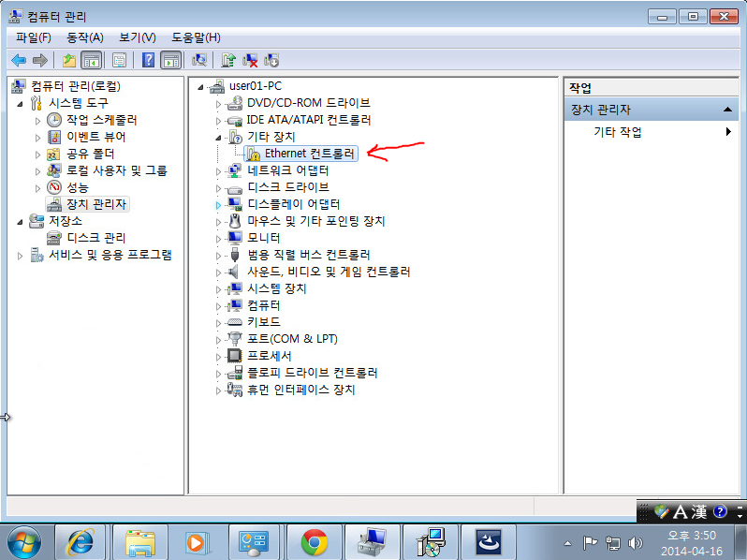Select 시스템 장치 category
Viewport: 747px width, 560px height.
click(277, 288)
